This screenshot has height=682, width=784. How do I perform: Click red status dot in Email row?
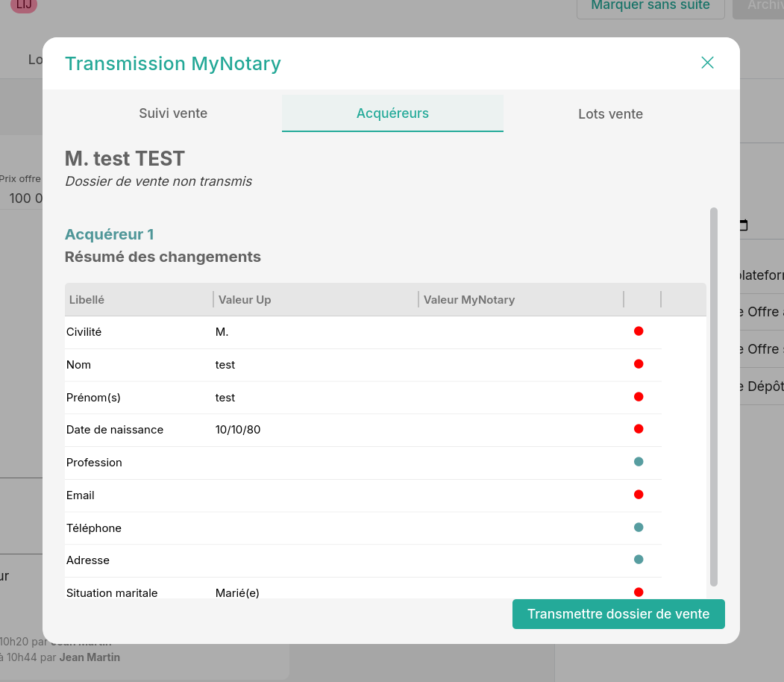pyautogui.click(x=639, y=495)
